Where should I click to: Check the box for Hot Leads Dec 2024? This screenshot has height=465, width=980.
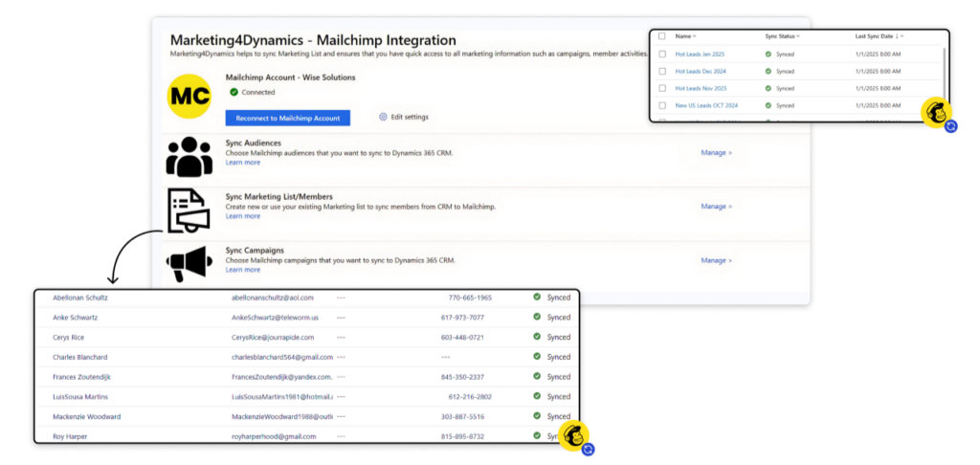662,71
